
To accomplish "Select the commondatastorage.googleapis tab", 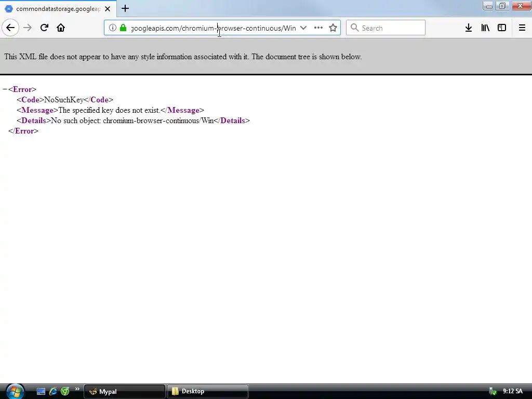I will click(x=58, y=8).
